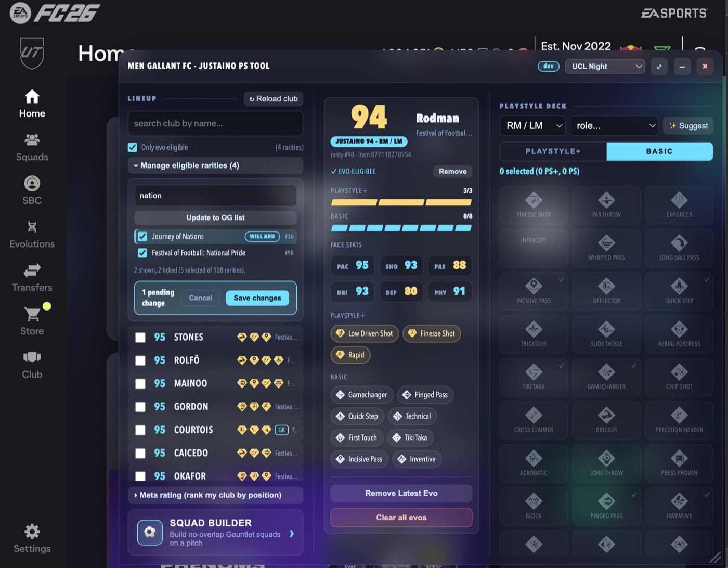This screenshot has width=728, height=568.
Task: Expand Meta rating rank section
Action: point(215,495)
